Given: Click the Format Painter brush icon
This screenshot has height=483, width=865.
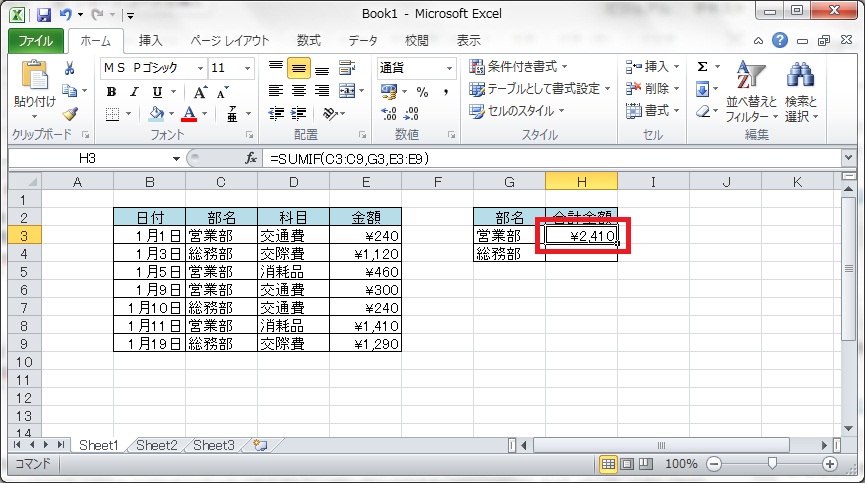Looking at the screenshot, I should [x=70, y=114].
